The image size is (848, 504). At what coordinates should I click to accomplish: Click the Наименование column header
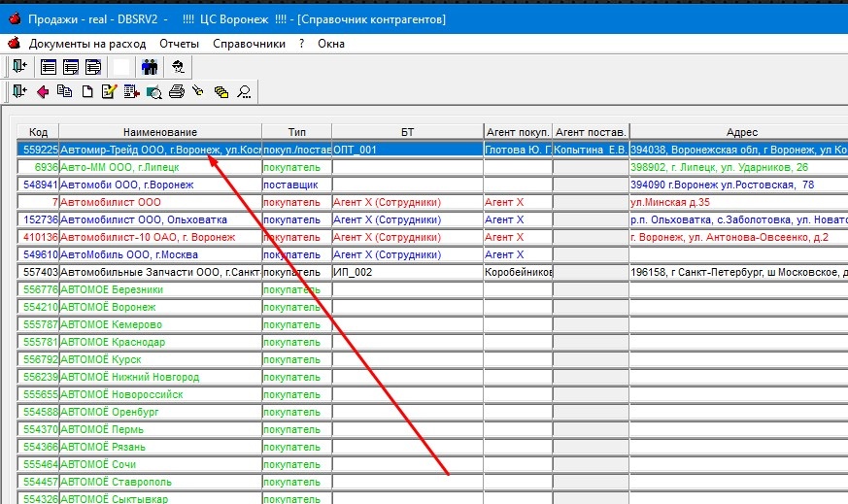160,132
